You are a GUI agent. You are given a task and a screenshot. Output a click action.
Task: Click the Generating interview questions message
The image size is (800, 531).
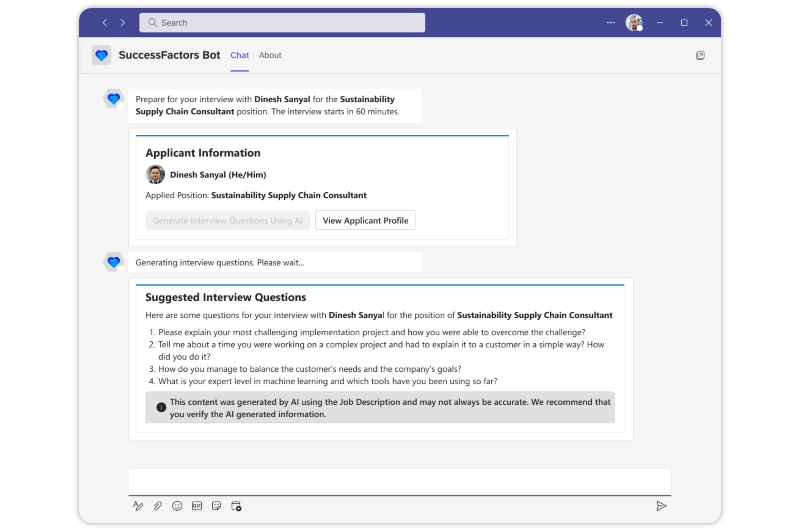pos(220,263)
